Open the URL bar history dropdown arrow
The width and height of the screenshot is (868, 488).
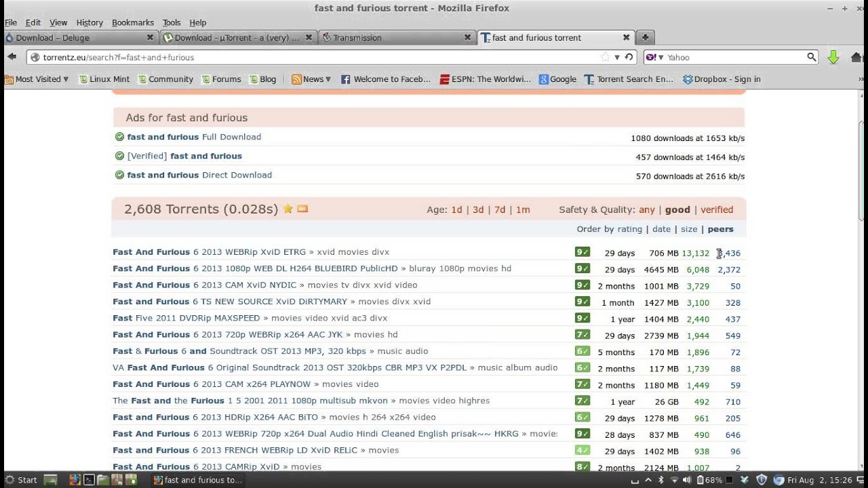point(618,57)
